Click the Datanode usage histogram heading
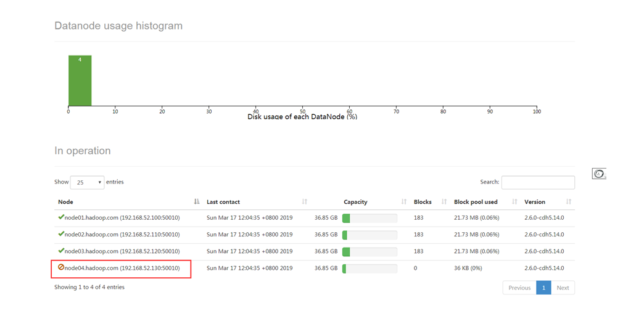Image resolution: width=644 pixels, height=318 pixels. tap(118, 26)
